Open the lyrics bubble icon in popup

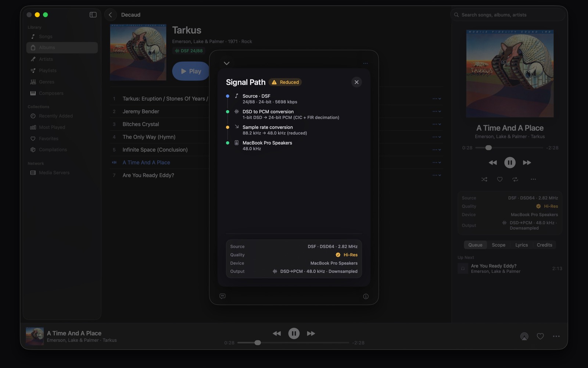222,296
